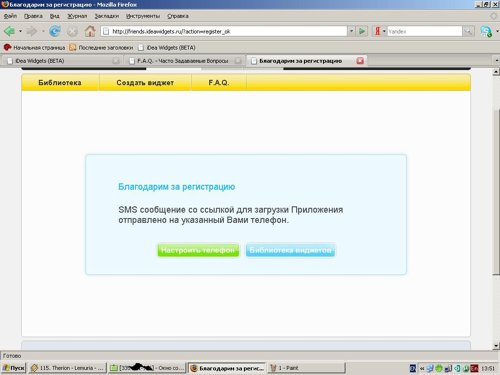Close the F.A.Q. tab

coord(238,61)
